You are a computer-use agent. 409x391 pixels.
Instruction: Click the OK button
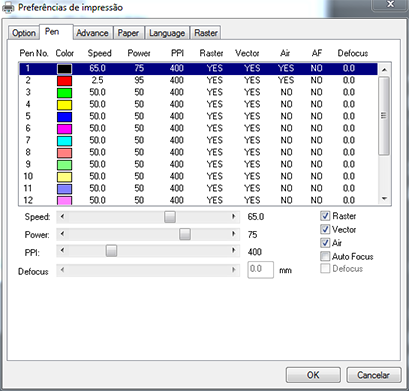coord(313,375)
